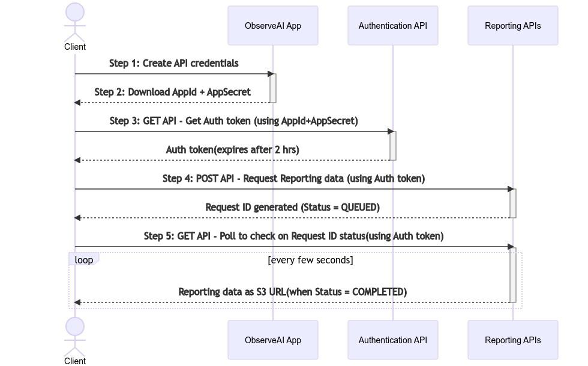Screen dimensions: 588x366
Task: Click the Authentication API activation bar
Action: coord(393,146)
